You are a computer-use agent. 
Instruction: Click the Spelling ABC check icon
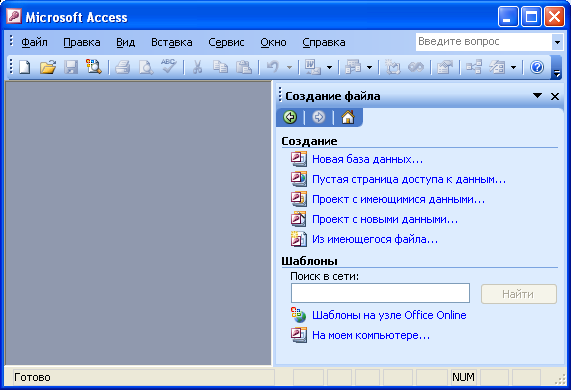click(169, 67)
